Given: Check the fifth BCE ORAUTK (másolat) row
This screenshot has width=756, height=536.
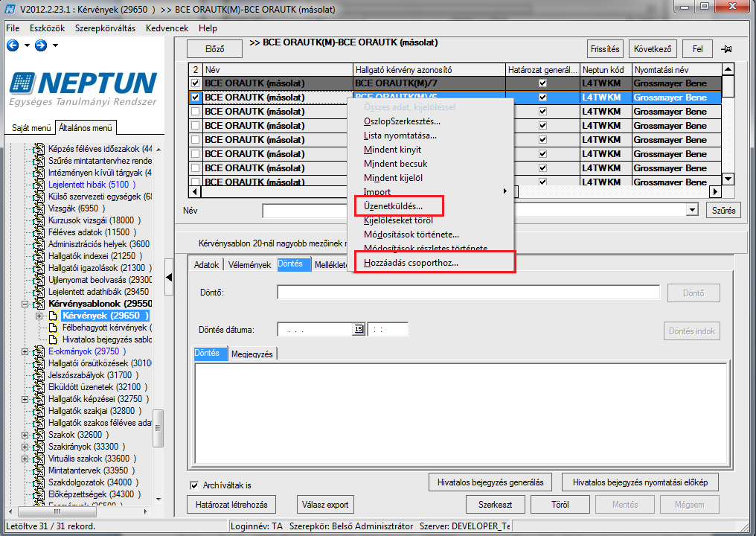Looking at the screenshot, I should click(x=195, y=140).
